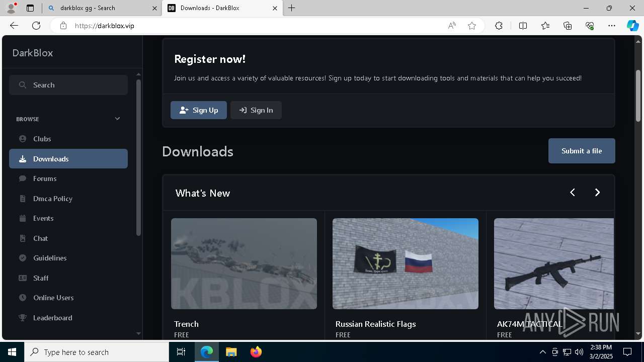Add this page to favorites star

(x=472, y=26)
